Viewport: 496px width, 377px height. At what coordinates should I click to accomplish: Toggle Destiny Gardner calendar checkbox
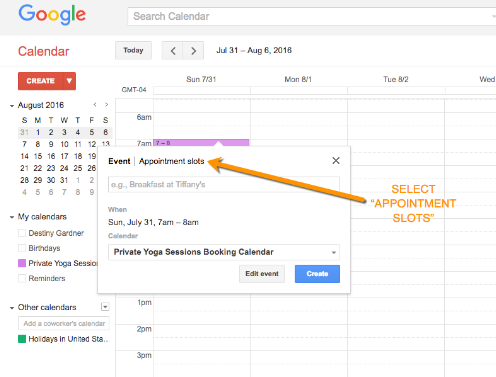[22, 233]
